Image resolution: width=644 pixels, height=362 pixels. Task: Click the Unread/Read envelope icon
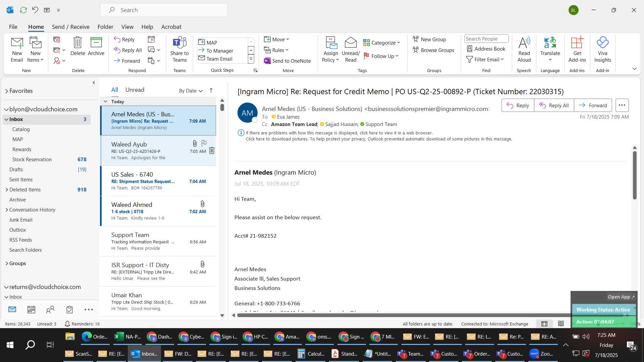[351, 43]
